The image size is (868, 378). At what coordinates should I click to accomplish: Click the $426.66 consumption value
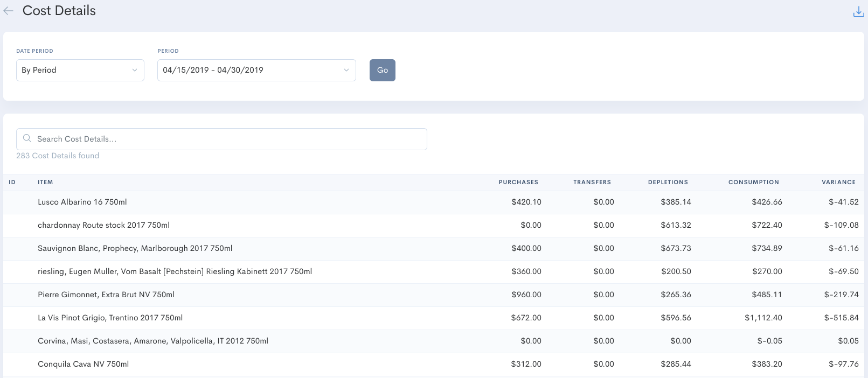767,202
